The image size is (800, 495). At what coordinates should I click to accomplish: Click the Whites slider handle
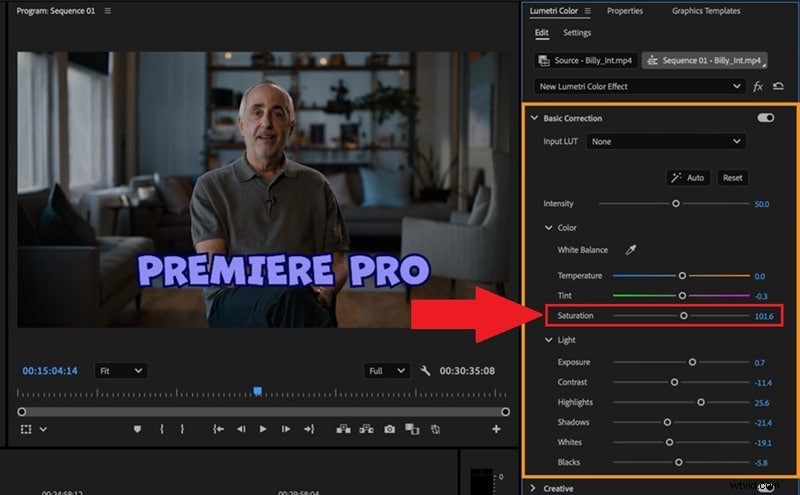(x=669, y=442)
